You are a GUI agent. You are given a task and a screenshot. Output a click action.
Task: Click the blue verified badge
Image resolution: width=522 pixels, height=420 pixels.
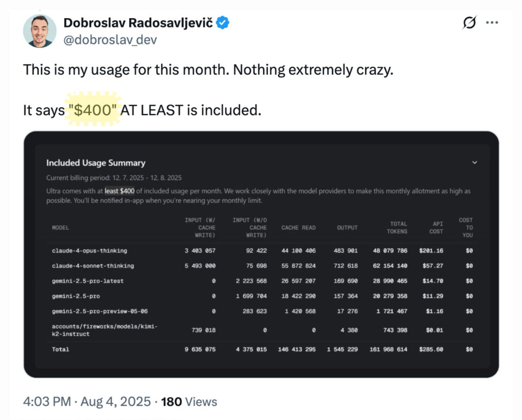(x=223, y=22)
